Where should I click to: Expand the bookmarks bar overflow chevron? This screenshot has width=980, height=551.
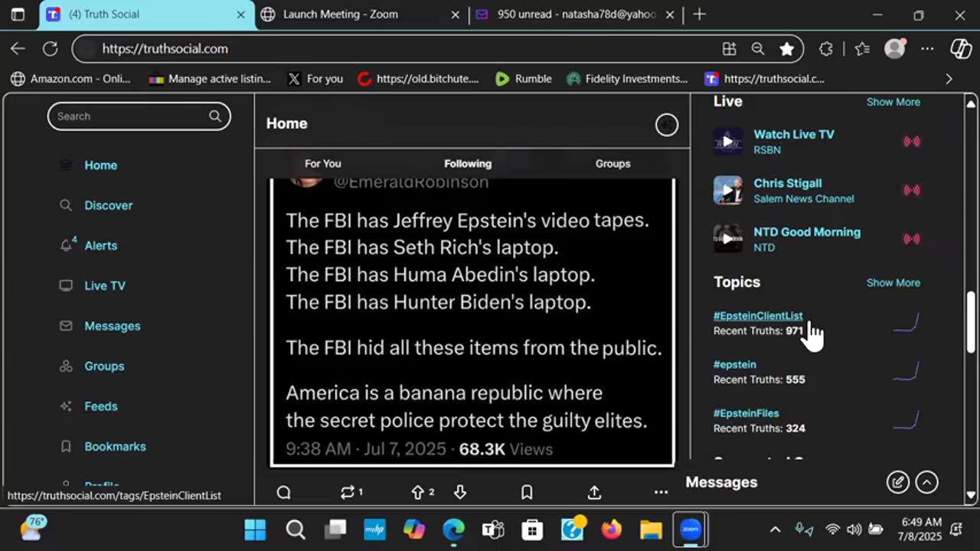click(x=949, y=79)
